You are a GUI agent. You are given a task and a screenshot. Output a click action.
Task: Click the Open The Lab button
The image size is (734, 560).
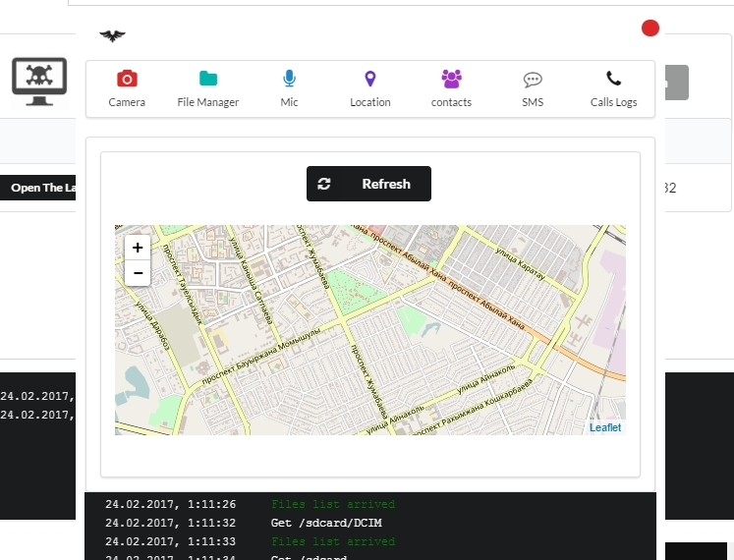tap(43, 188)
